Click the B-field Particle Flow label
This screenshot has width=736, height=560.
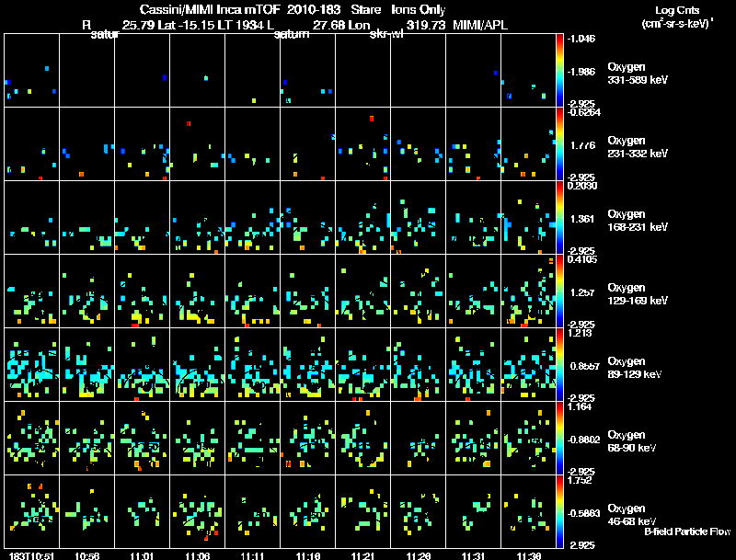pos(686,531)
